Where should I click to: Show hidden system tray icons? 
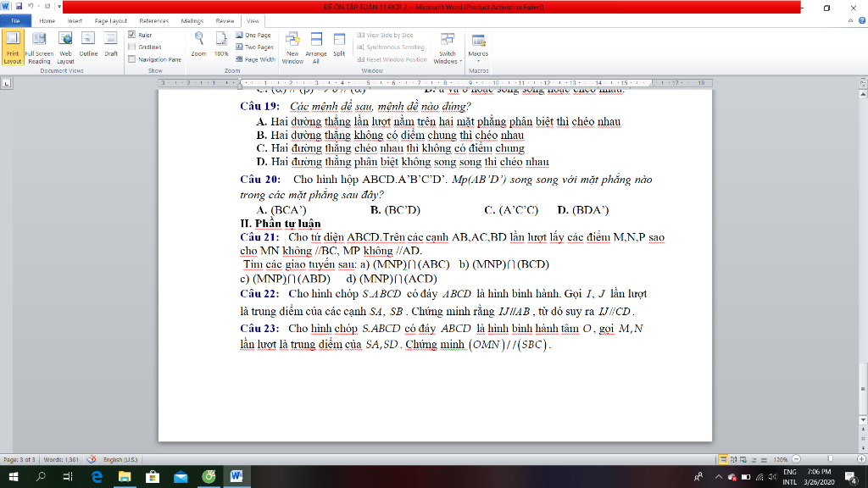click(x=718, y=476)
